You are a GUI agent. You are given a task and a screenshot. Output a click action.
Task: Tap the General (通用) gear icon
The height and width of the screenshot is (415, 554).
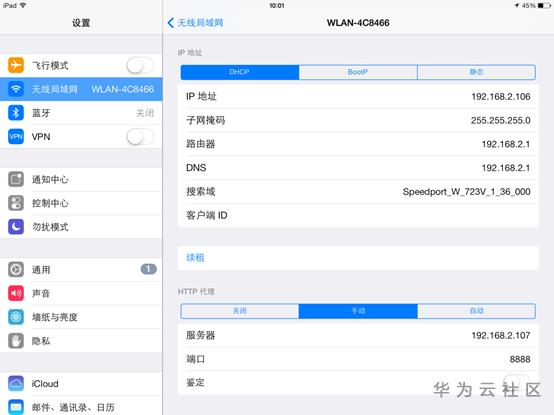coord(16,269)
